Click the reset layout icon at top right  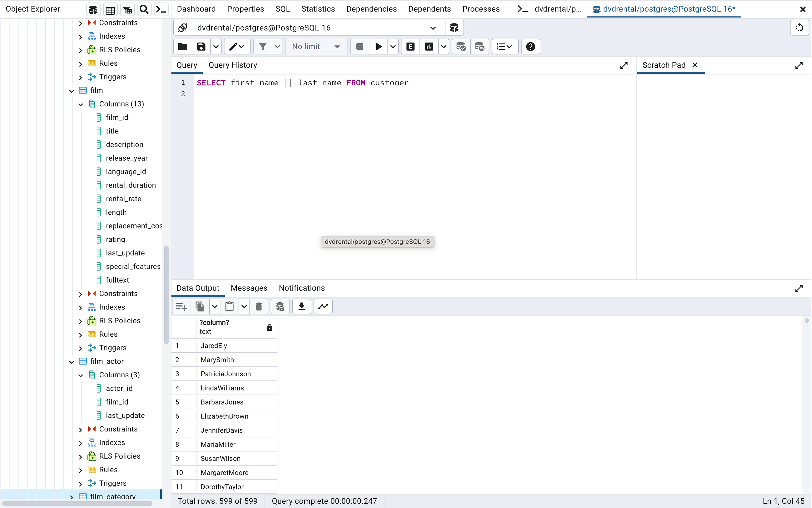click(800, 28)
